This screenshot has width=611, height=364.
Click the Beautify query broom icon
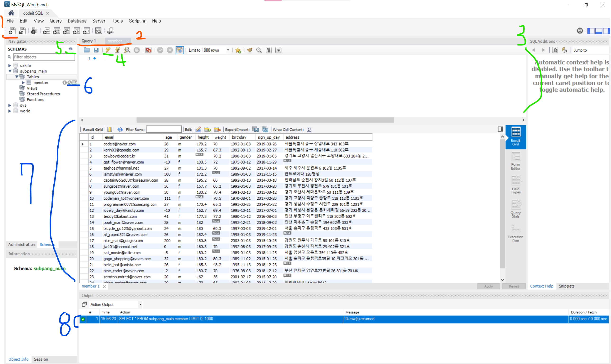[x=250, y=50]
